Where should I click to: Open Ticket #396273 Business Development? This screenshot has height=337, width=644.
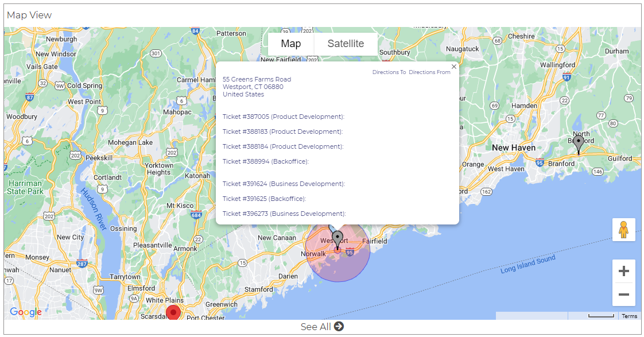(284, 214)
